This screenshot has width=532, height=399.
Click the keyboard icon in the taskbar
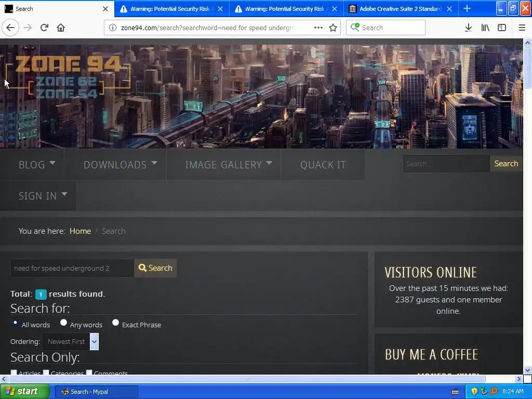(455, 392)
